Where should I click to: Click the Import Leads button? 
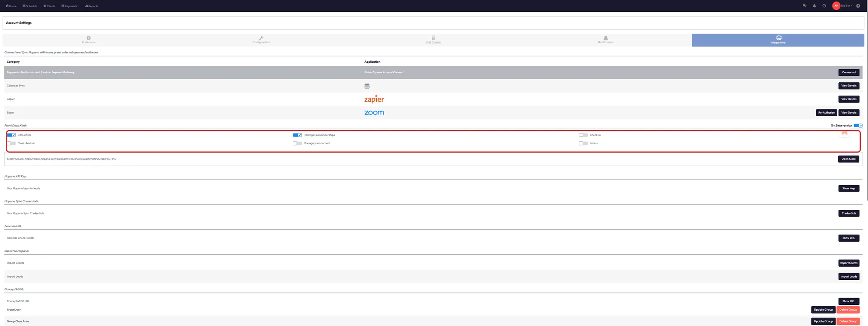tap(849, 276)
